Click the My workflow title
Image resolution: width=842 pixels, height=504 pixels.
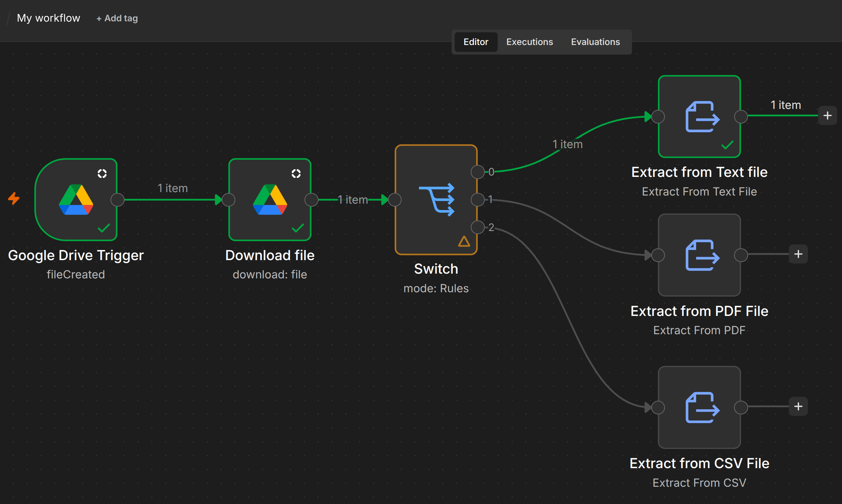click(49, 18)
